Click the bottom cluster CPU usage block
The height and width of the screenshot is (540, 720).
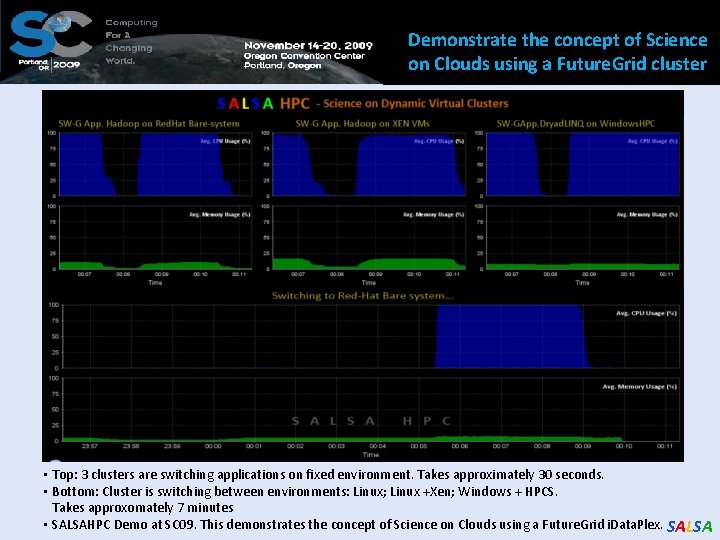pos(512,336)
